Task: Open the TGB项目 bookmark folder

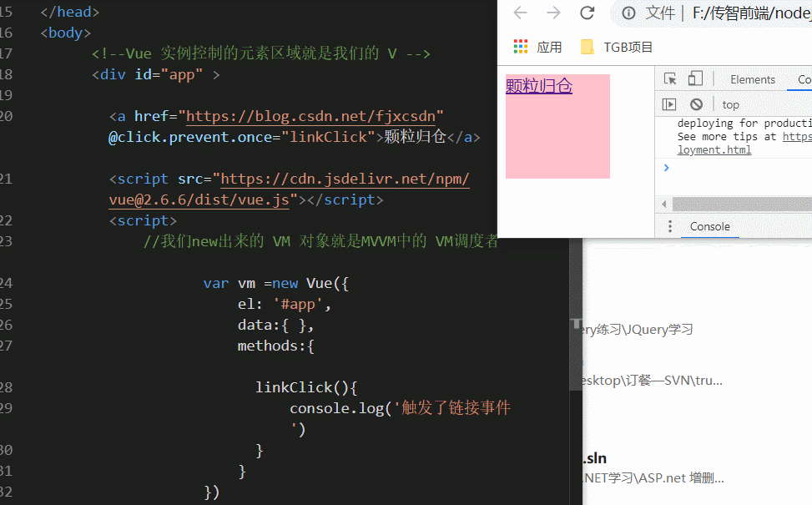Action: point(617,47)
